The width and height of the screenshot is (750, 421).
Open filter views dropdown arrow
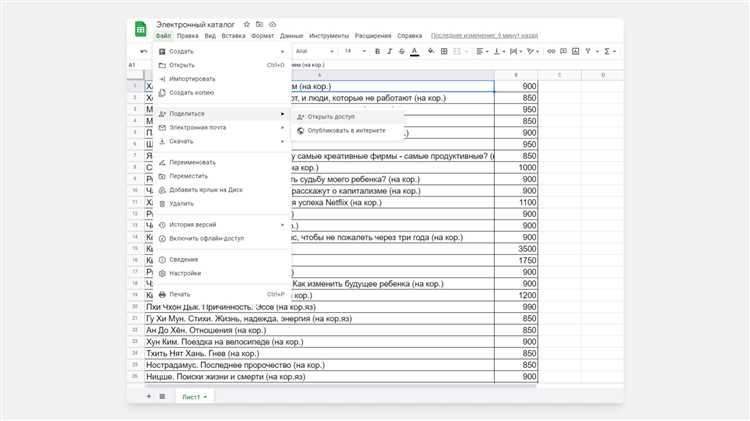(x=597, y=51)
